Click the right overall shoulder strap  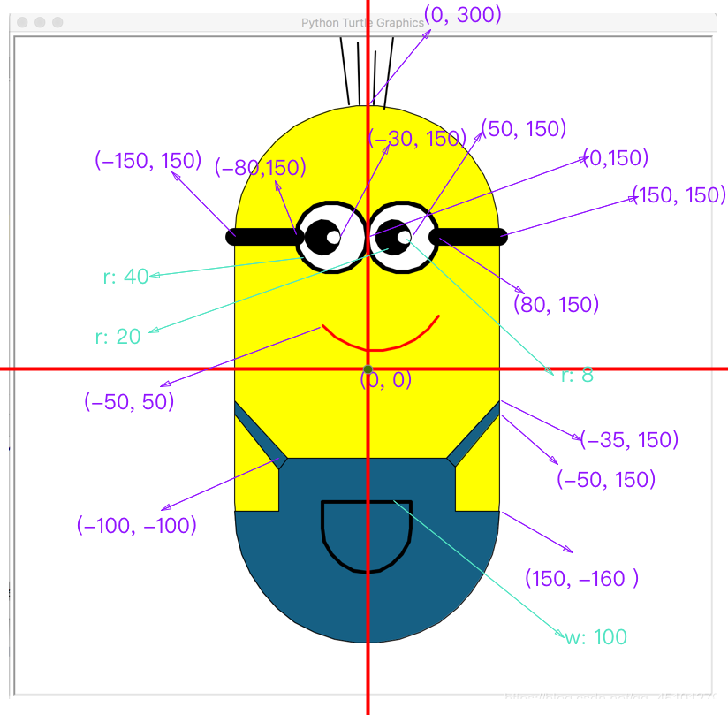tap(473, 433)
